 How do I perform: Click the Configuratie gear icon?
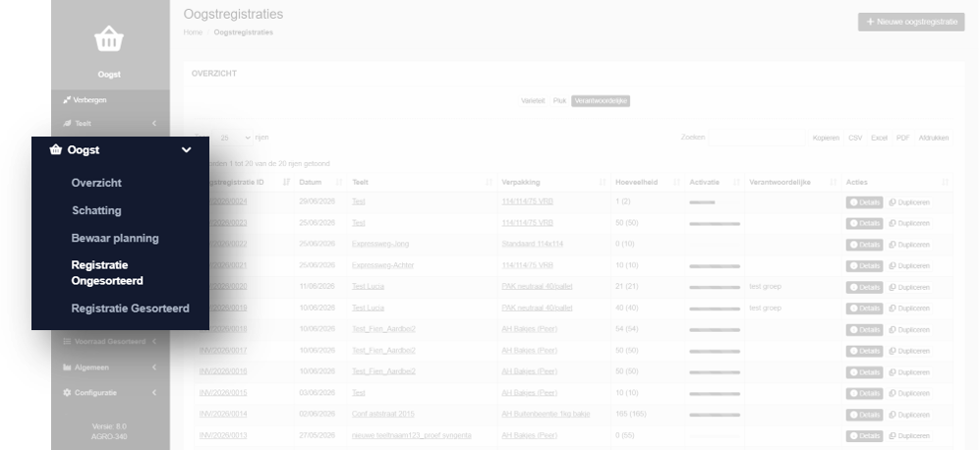click(67, 392)
